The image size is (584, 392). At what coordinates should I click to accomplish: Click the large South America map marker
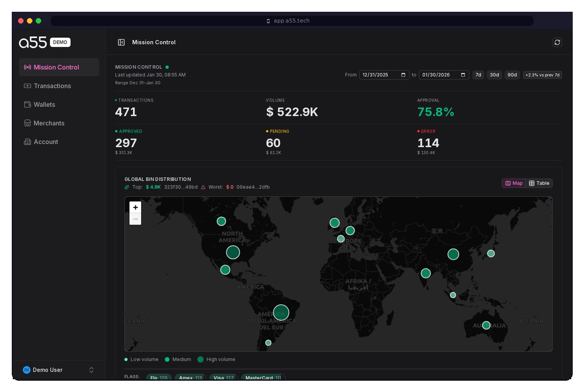281,312
